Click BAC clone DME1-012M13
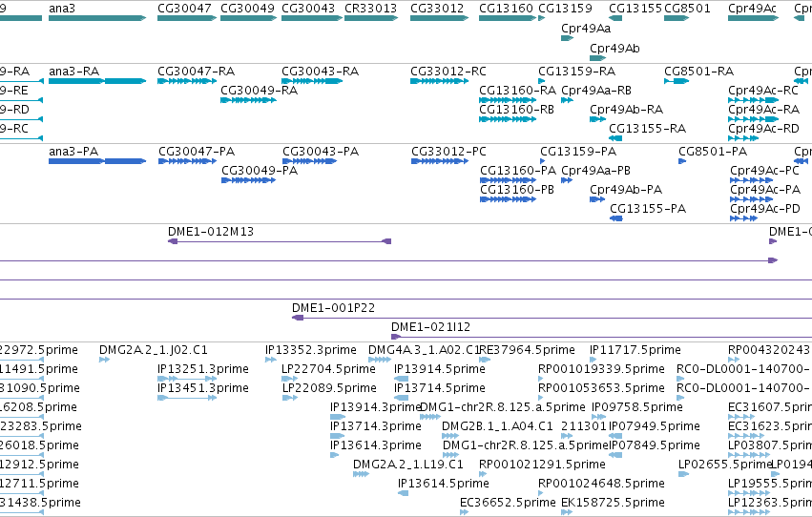The height and width of the screenshot is (517, 812). click(280, 241)
